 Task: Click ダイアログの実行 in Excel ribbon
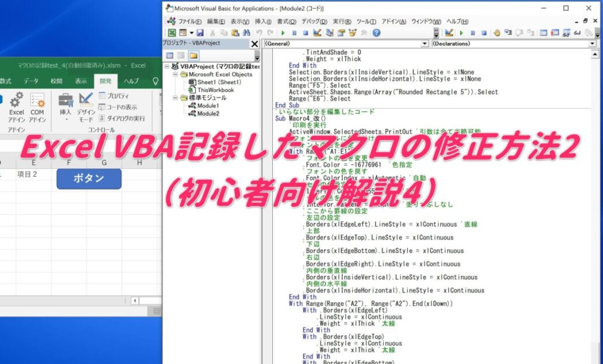tap(122, 118)
